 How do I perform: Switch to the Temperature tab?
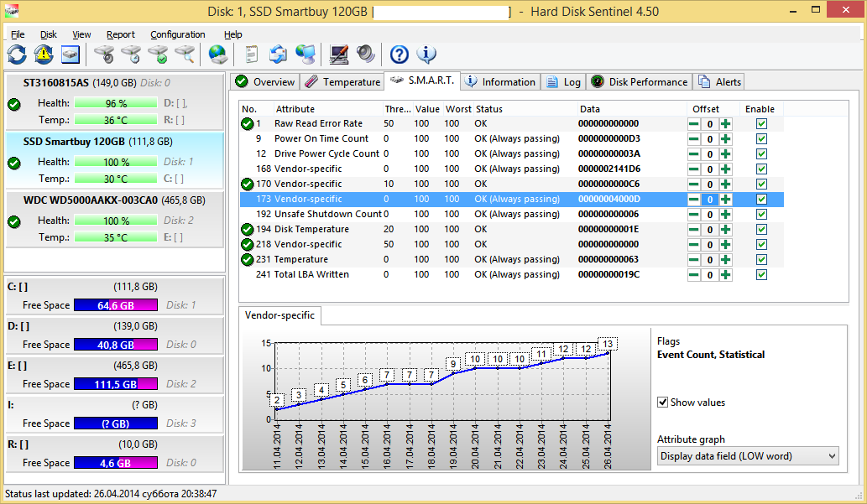(x=342, y=81)
